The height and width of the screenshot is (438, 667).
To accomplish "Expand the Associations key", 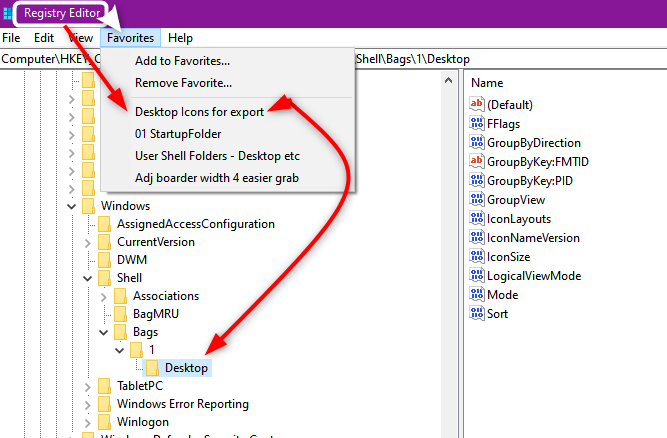I will click(104, 297).
